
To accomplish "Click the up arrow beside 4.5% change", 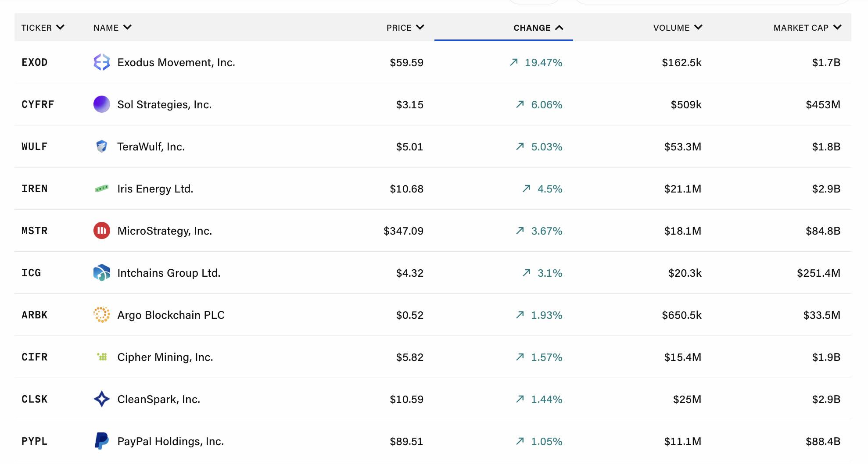I will (527, 189).
